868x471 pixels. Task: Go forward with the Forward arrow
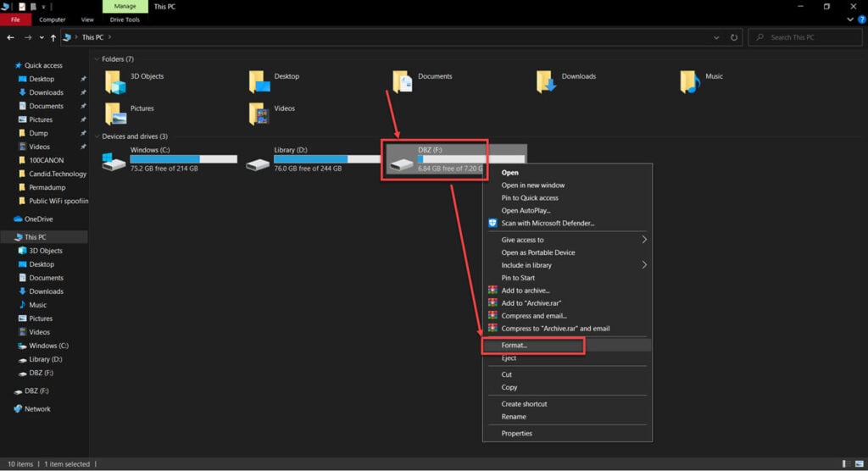[28, 37]
